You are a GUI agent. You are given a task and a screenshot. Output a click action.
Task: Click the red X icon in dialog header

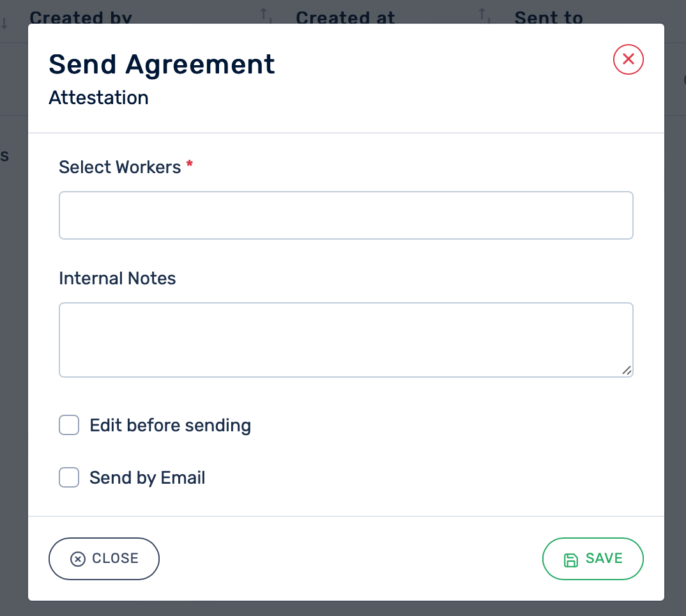pos(628,59)
